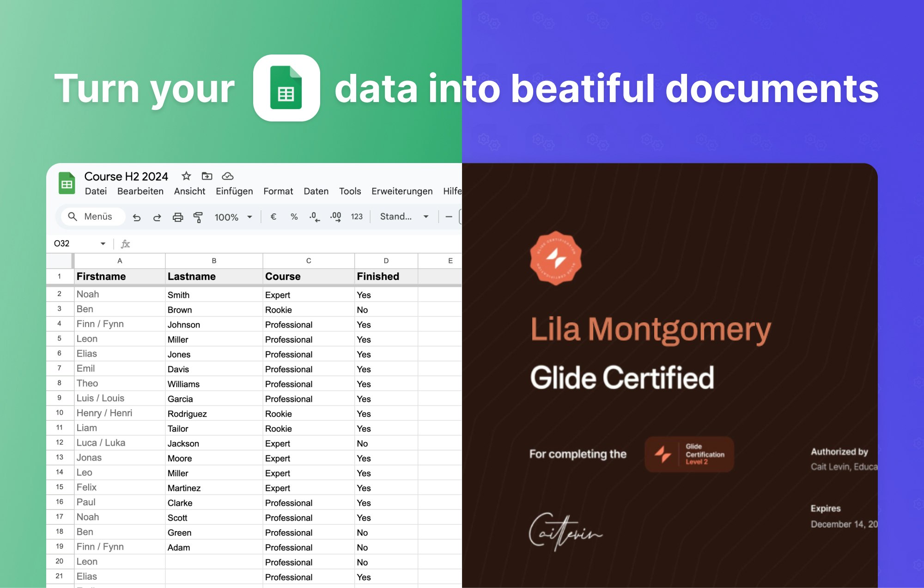The image size is (924, 588).
Task: Select the Garcia cell
Action: coord(214,399)
